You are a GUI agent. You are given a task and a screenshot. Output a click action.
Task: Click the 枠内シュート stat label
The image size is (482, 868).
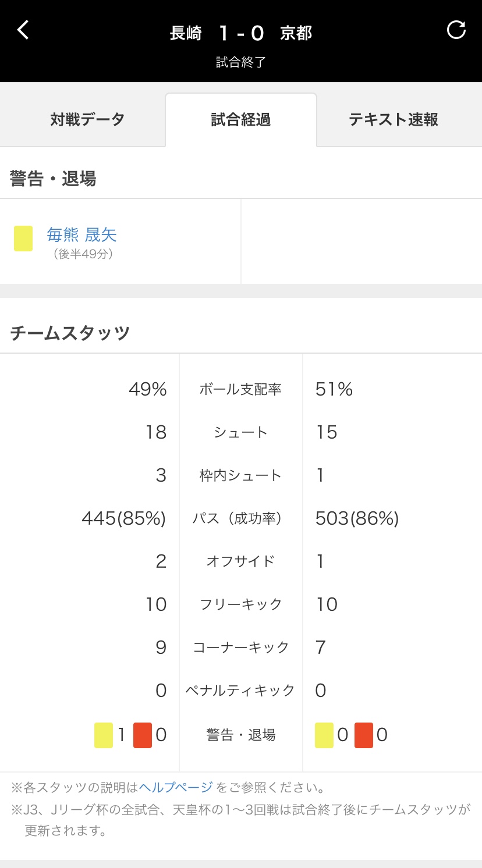[240, 475]
